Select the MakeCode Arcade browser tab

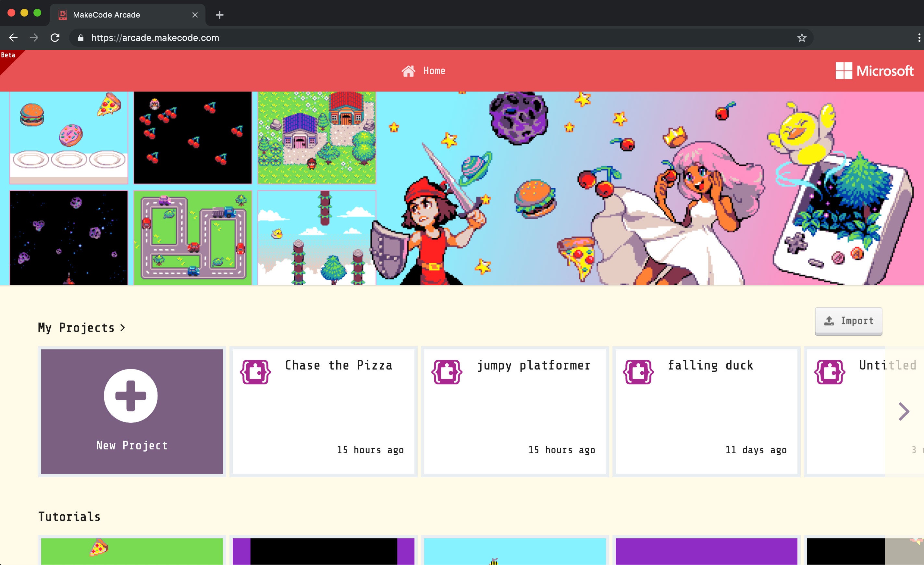tap(128, 15)
